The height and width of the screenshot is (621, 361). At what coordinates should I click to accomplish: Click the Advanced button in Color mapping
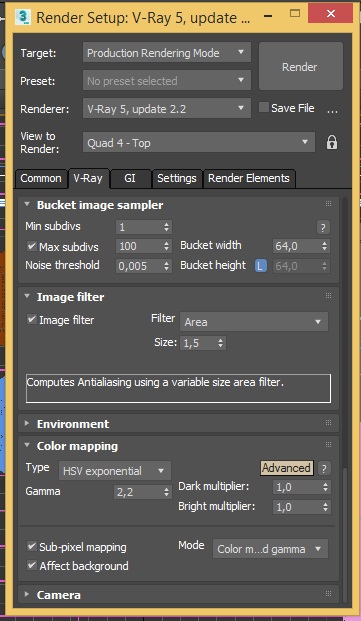(286, 468)
